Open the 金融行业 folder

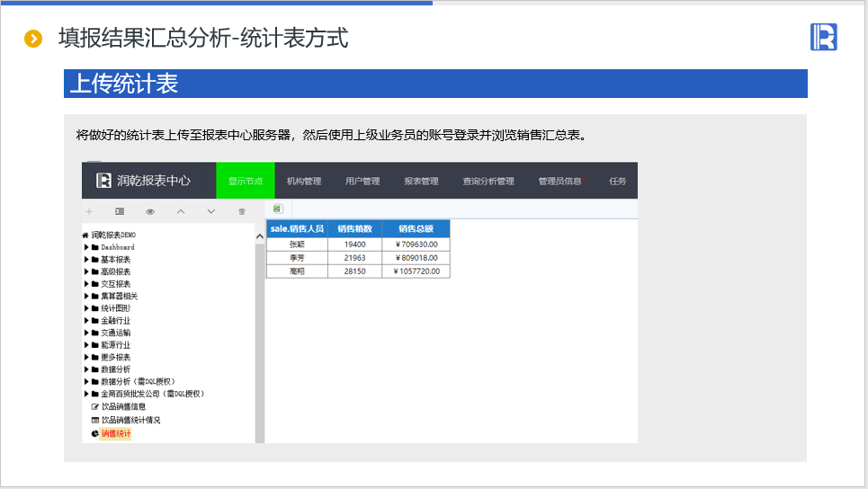115,321
